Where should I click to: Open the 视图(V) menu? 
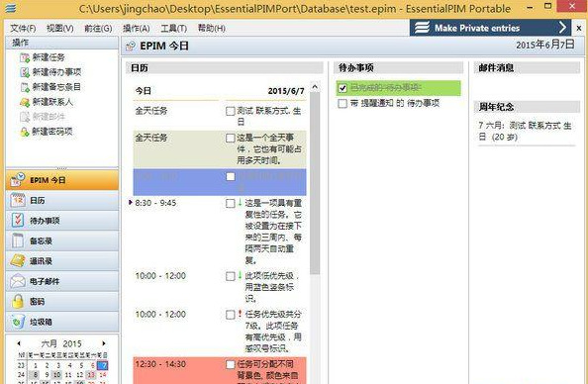pos(60,29)
